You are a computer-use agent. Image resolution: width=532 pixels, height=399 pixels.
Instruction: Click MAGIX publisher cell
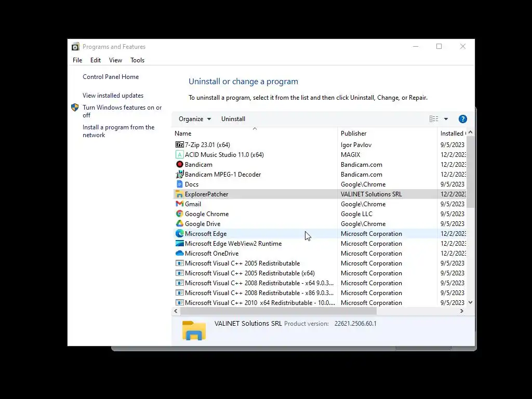pyautogui.click(x=350, y=154)
